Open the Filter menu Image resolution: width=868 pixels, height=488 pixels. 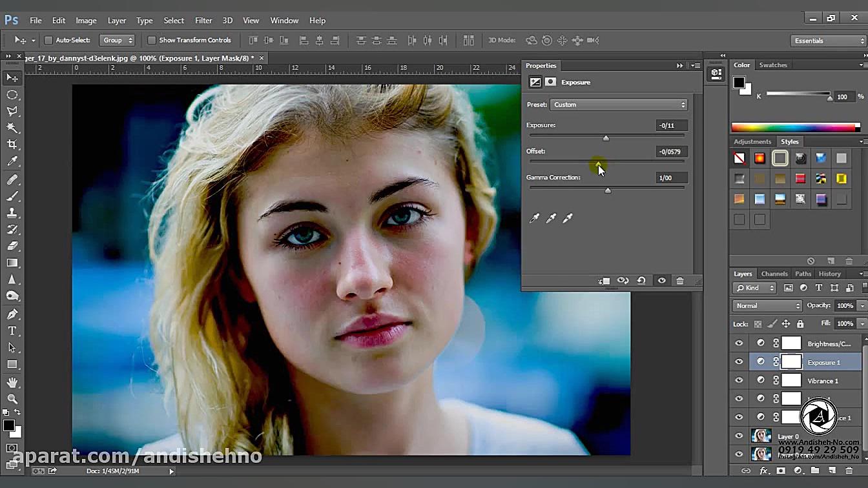tap(203, 21)
